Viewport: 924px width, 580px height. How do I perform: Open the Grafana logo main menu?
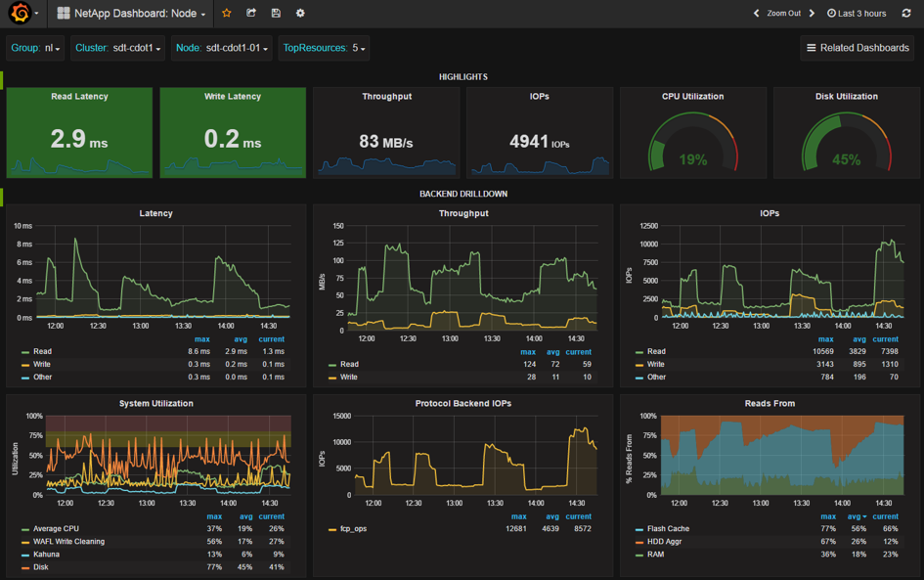20,14
